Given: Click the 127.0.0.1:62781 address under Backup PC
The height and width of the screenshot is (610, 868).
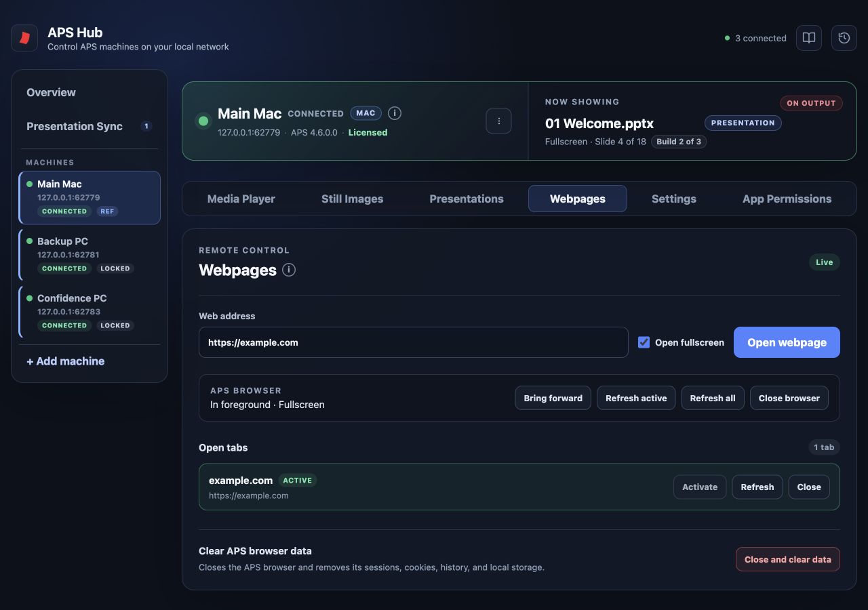Looking at the screenshot, I should (x=68, y=255).
